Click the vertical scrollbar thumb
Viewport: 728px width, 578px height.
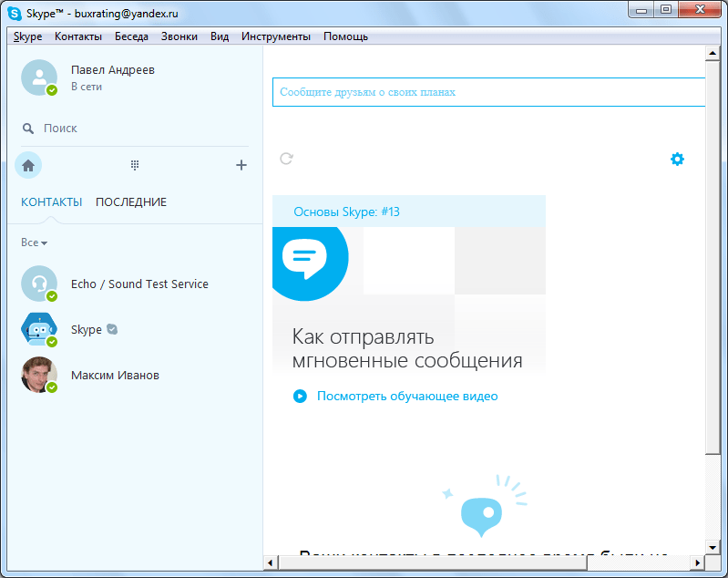712,257
